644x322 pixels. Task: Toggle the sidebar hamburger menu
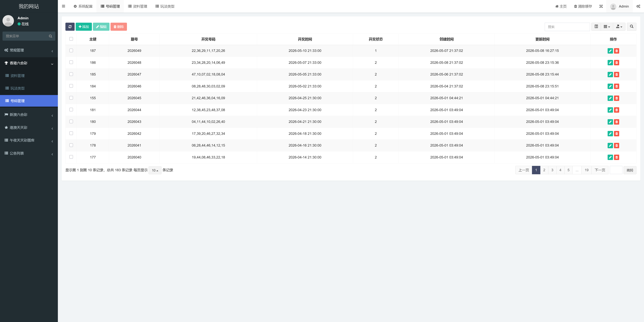[64, 6]
